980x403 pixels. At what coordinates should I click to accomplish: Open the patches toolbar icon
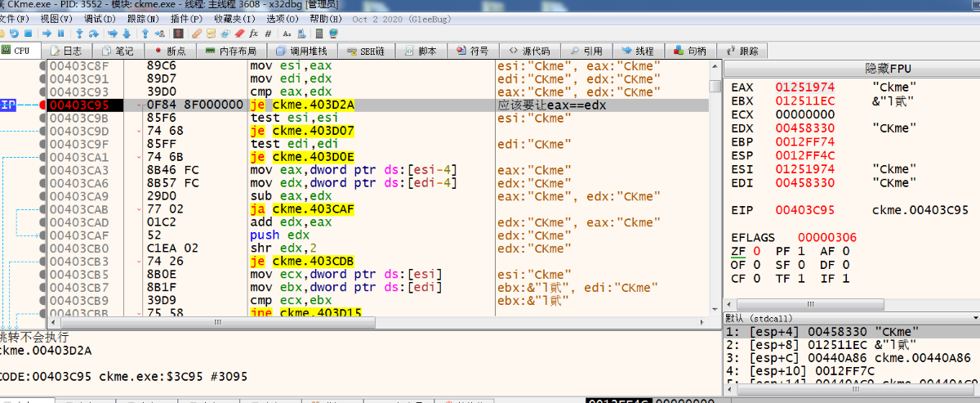tap(196, 34)
